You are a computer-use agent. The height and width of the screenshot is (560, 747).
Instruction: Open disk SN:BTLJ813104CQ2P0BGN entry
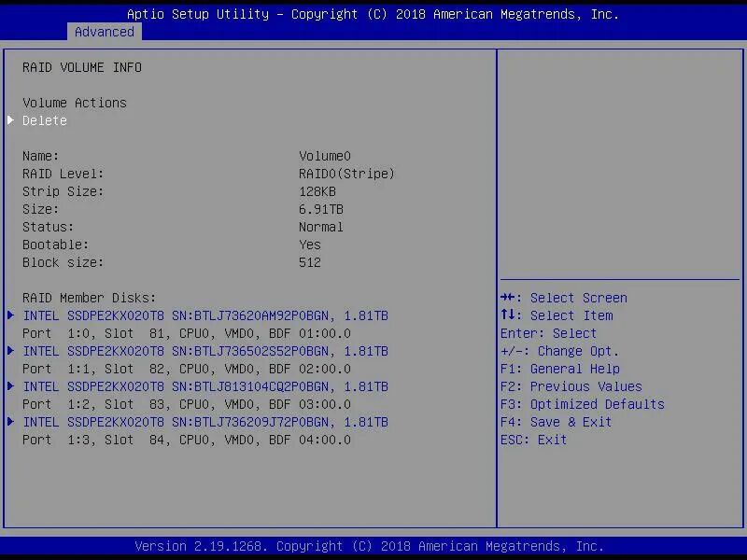point(205,386)
